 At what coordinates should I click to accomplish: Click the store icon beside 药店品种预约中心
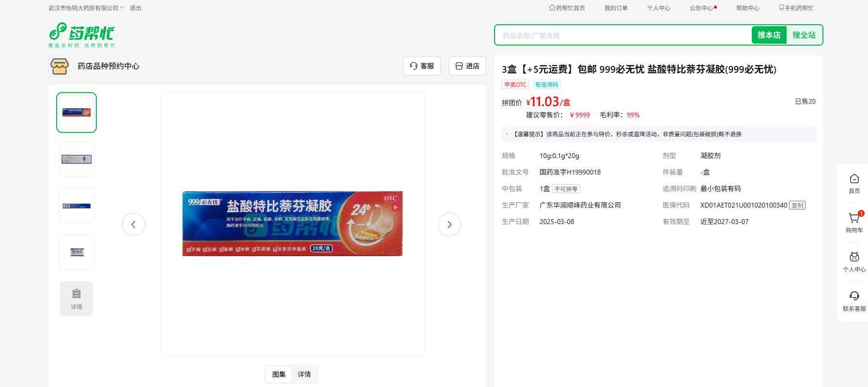[x=60, y=66]
